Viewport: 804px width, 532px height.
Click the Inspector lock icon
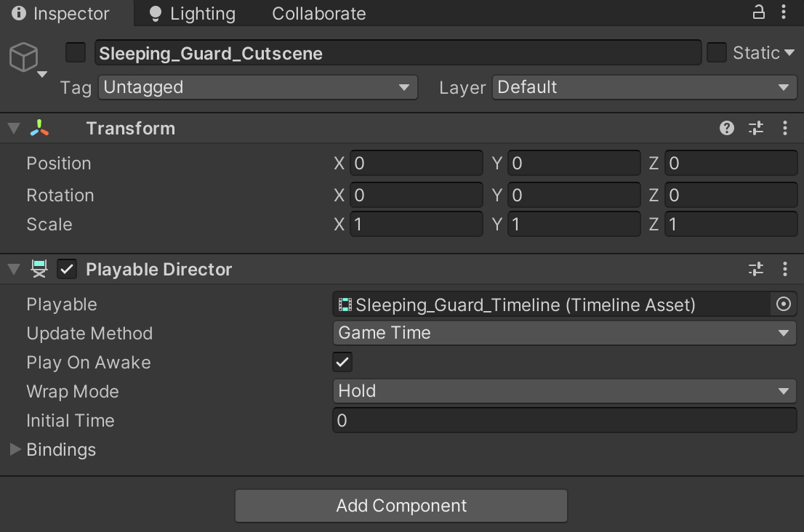click(x=758, y=12)
